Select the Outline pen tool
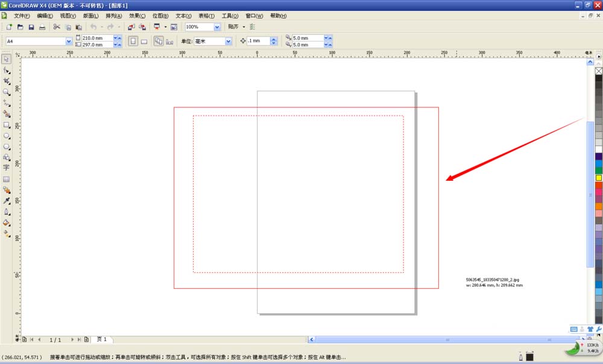The height and width of the screenshot is (364, 603). click(x=7, y=212)
